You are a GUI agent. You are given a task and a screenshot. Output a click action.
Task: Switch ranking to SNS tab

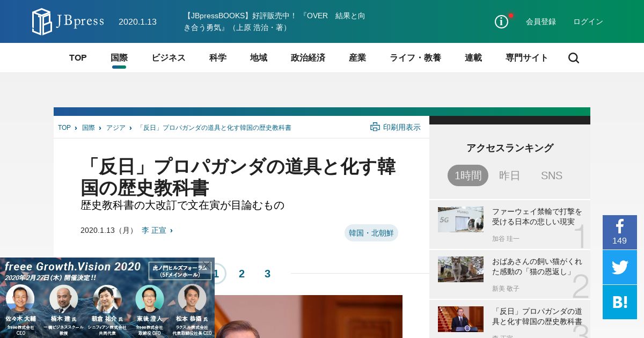(x=552, y=175)
